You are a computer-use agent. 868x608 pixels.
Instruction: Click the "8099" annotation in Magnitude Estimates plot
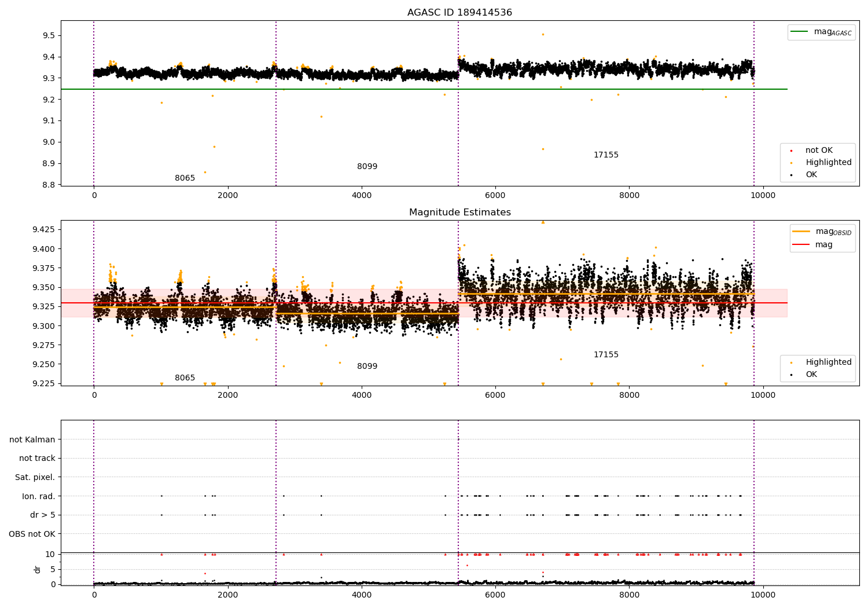click(367, 367)
